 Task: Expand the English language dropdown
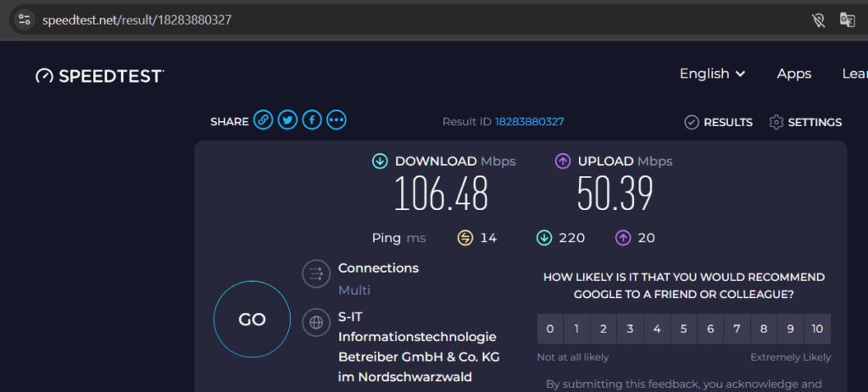(x=712, y=74)
